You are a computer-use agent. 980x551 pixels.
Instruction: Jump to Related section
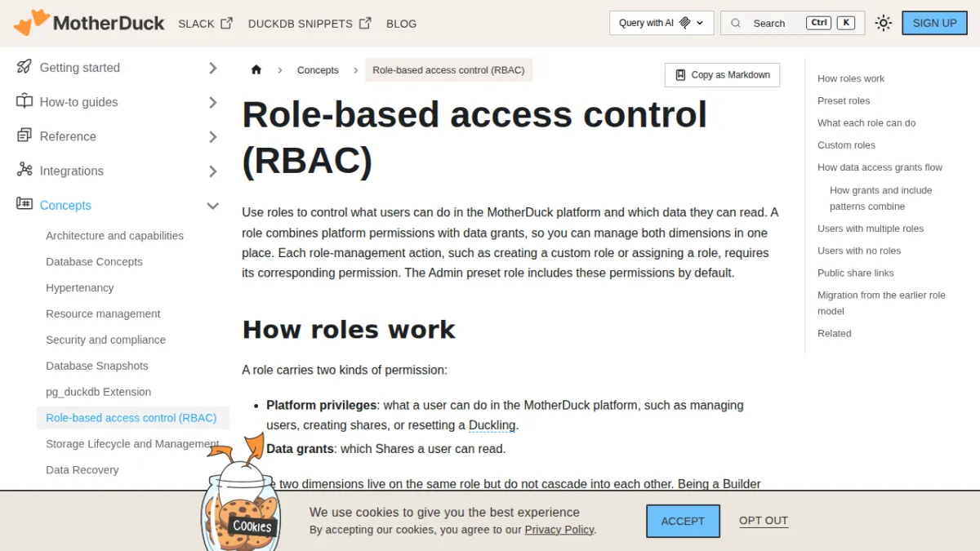pyautogui.click(x=834, y=333)
